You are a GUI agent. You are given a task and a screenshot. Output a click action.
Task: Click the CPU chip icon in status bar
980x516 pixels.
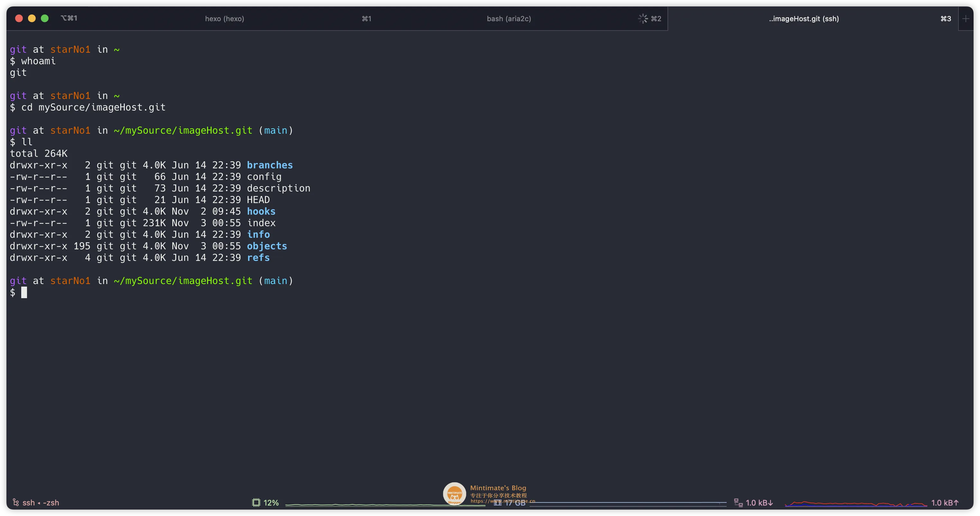click(256, 503)
